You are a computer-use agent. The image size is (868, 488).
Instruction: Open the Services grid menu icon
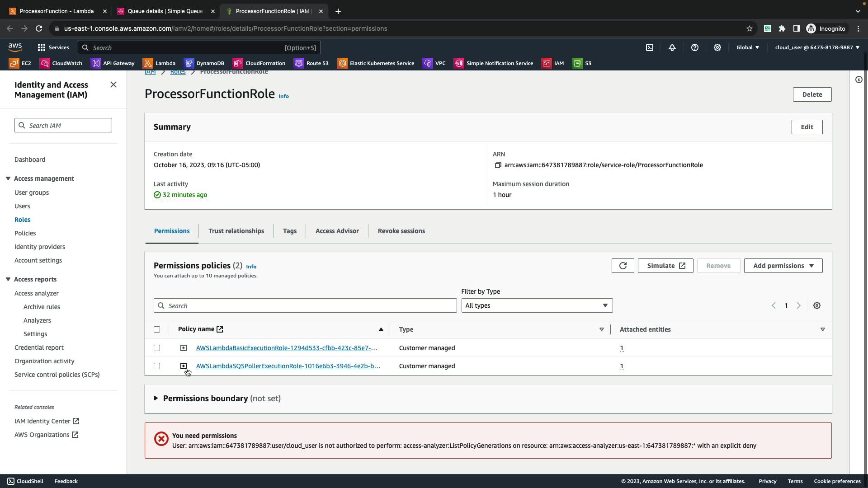click(42, 47)
